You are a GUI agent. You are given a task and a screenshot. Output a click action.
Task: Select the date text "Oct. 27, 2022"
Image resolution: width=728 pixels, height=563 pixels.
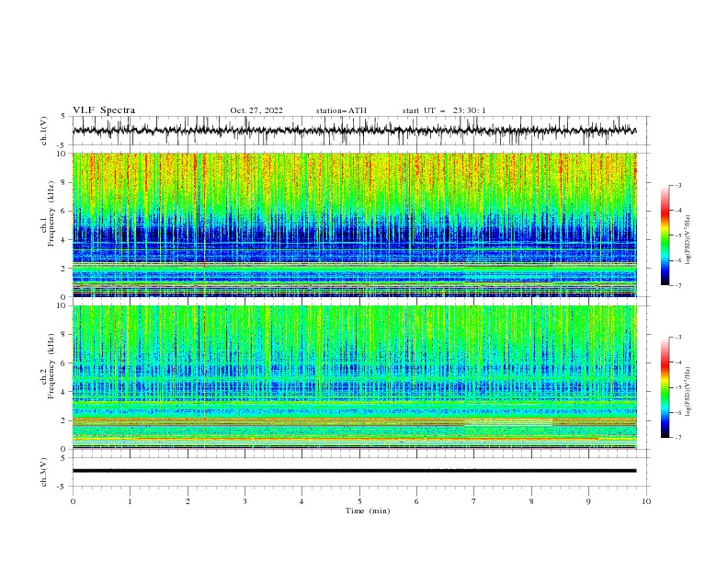click(256, 110)
